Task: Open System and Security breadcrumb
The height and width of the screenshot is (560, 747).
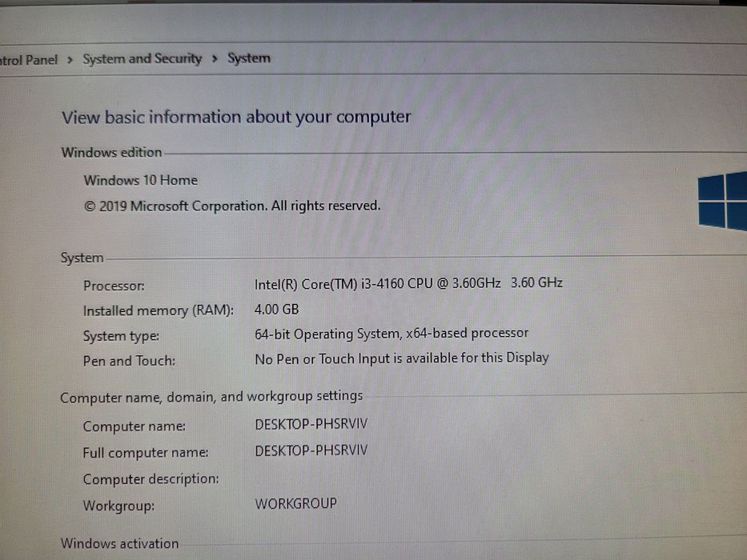Action: click(x=142, y=59)
